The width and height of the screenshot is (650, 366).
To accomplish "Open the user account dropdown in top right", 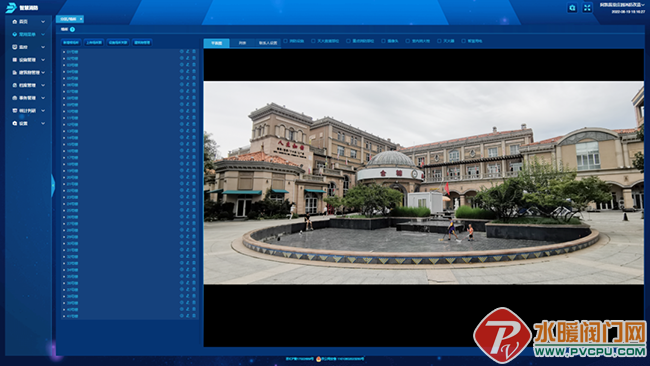I will pos(622,5).
